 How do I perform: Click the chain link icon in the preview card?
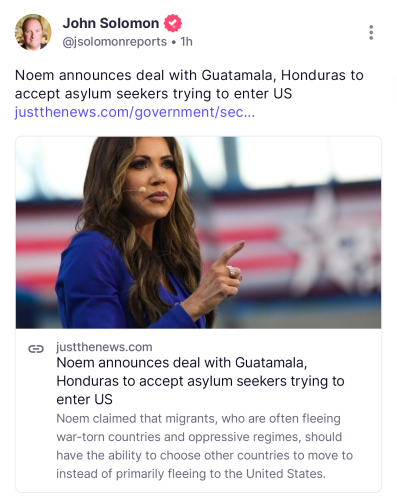point(36,349)
